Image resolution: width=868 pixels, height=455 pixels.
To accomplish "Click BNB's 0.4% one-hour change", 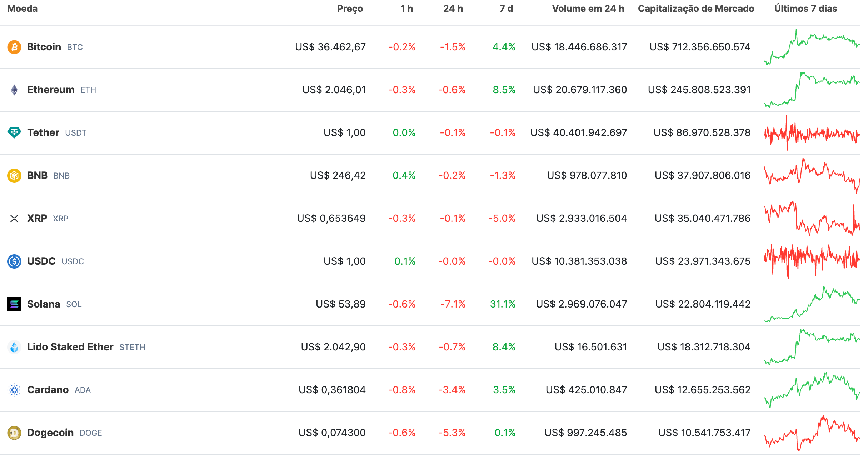I will coord(404,176).
